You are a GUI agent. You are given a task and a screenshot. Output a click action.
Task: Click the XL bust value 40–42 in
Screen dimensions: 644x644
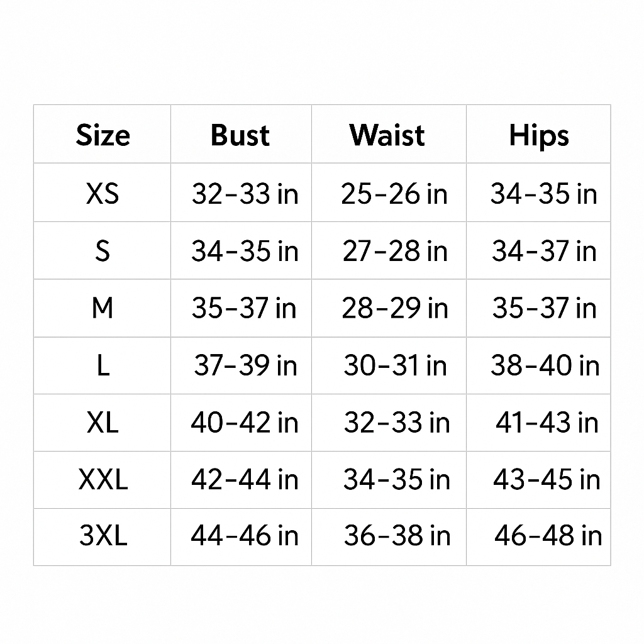pyautogui.click(x=245, y=423)
